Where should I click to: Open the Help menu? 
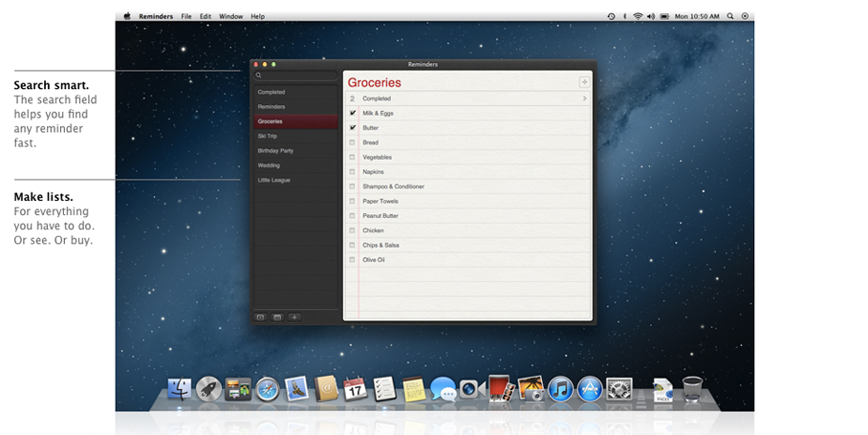(x=257, y=16)
